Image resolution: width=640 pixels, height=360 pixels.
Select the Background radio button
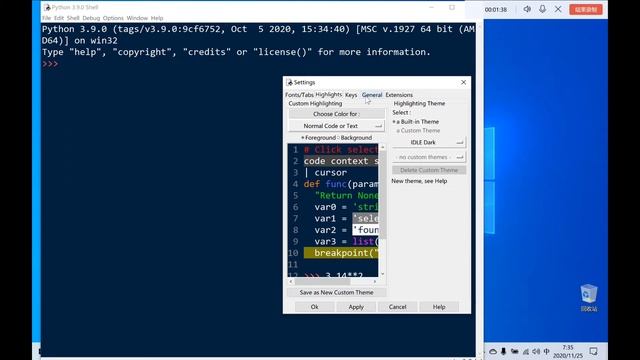[355, 138]
